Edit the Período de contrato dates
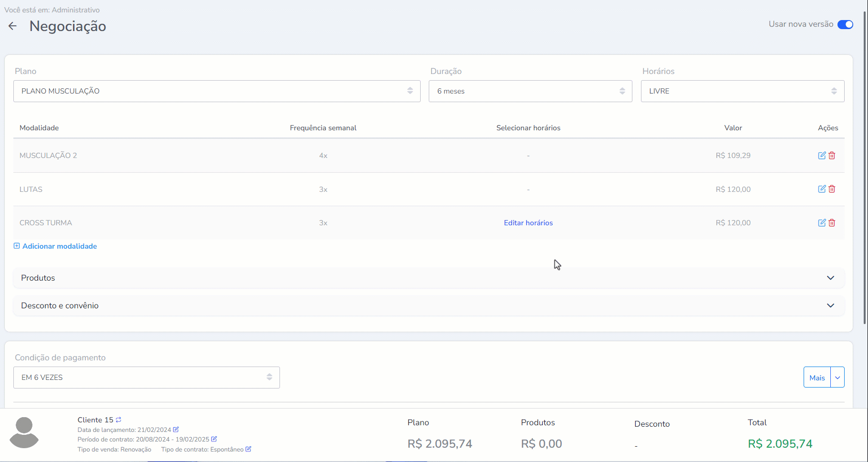This screenshot has width=868, height=462. pos(214,439)
